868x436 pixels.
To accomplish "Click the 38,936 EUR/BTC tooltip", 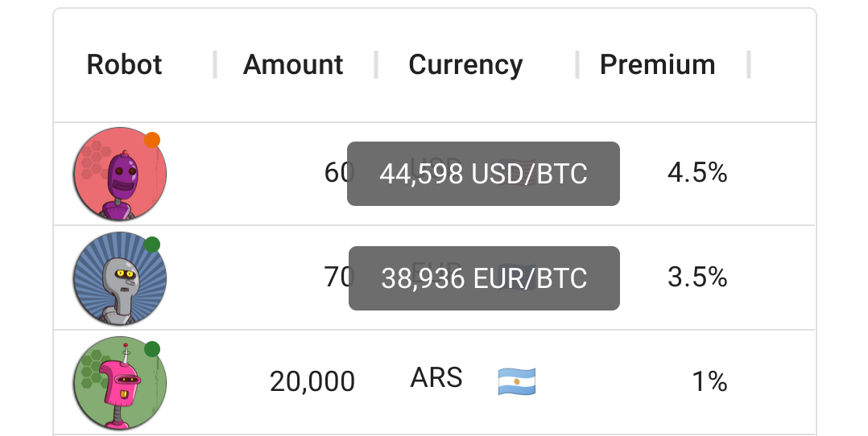I will [x=484, y=278].
